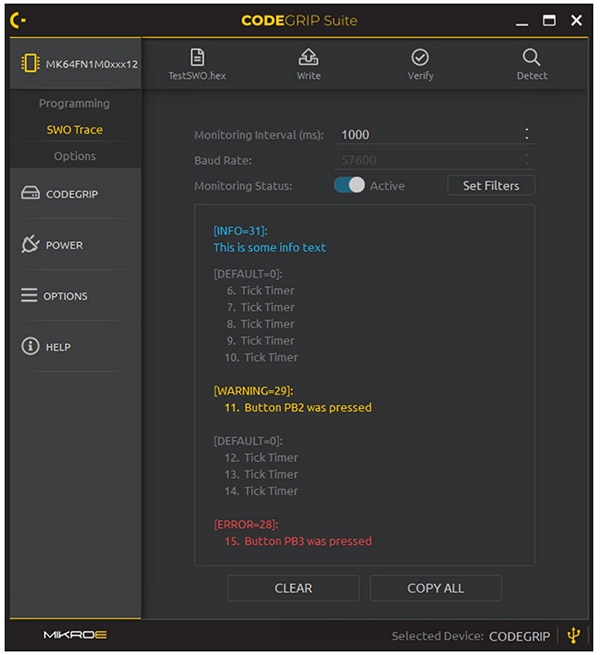
Task: Click the Write firmware icon
Action: point(309,58)
